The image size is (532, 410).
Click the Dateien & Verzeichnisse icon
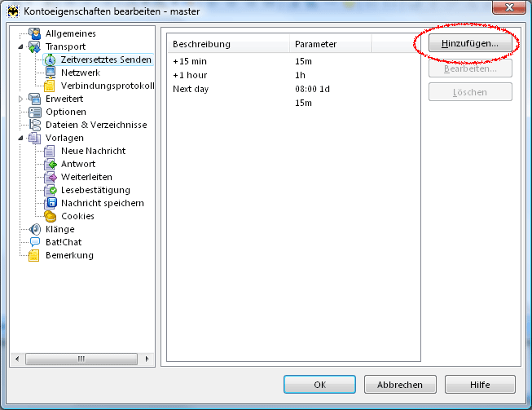[34, 125]
